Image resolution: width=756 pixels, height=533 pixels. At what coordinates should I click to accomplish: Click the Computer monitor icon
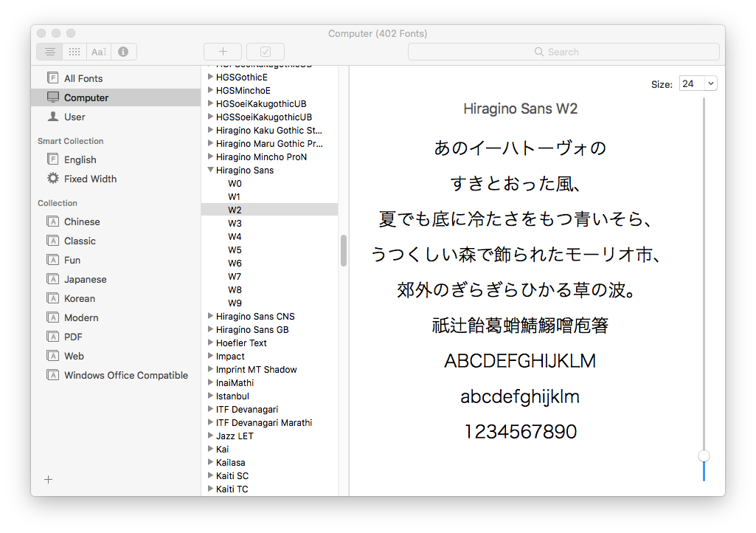(52, 97)
